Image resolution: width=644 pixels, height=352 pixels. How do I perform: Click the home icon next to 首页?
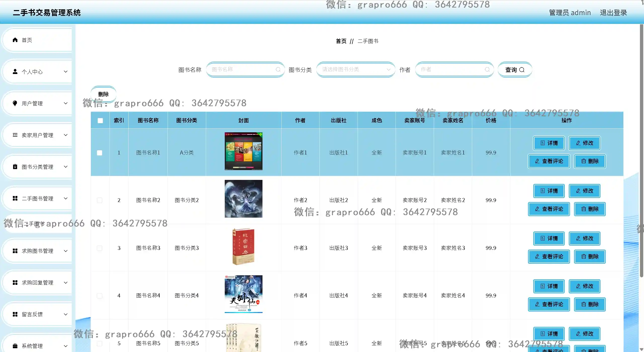(15, 40)
